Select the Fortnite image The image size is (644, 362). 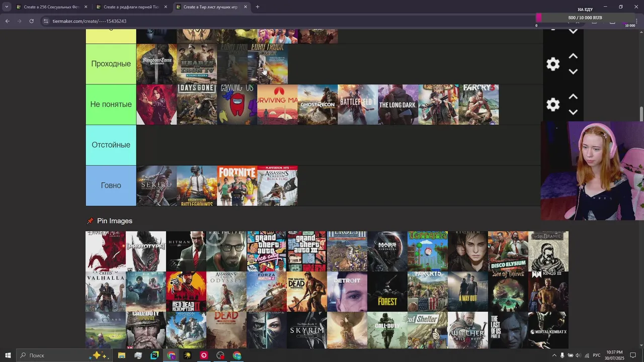click(x=237, y=186)
